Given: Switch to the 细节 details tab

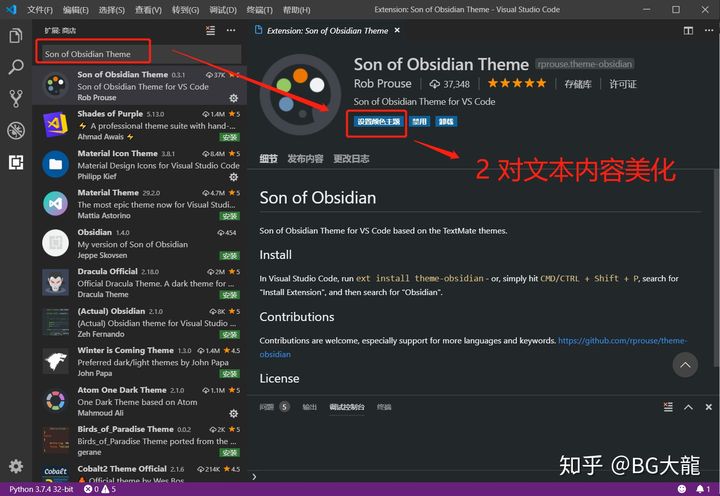Looking at the screenshot, I should pyautogui.click(x=268, y=159).
